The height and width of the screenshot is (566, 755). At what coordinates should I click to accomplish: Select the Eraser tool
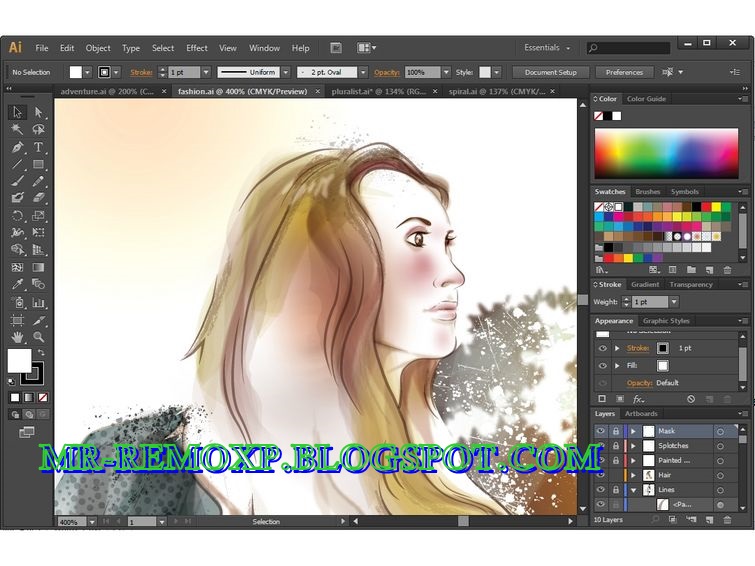tap(39, 197)
